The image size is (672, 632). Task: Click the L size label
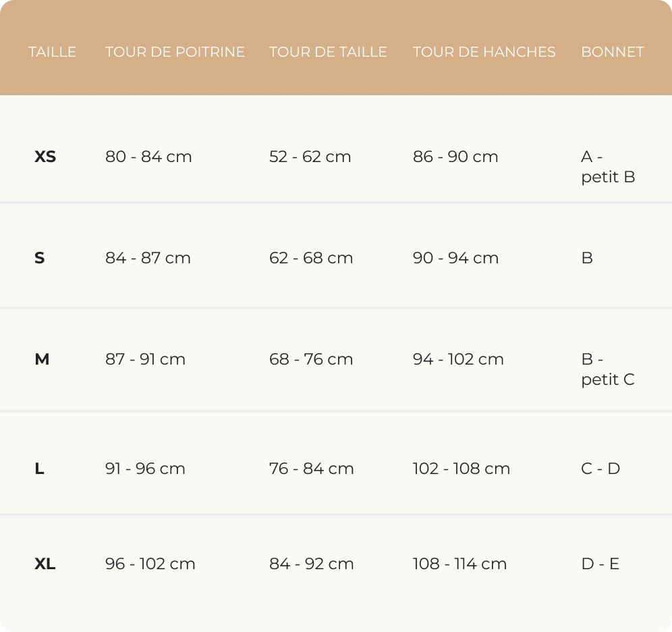39,468
